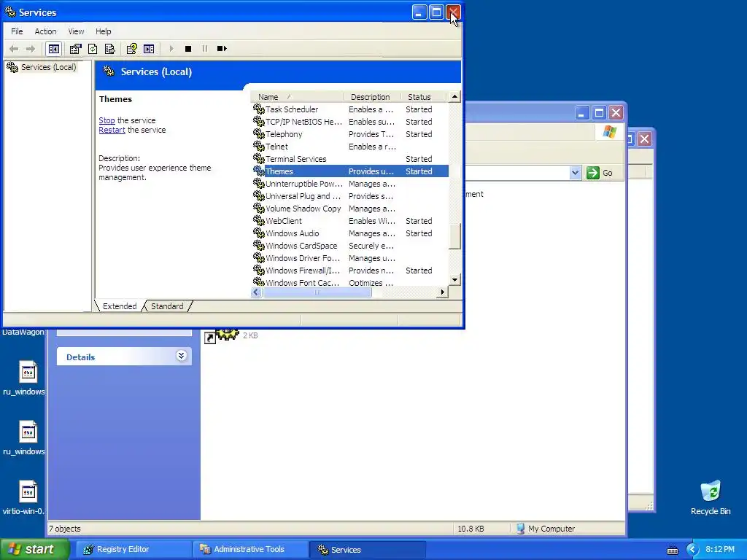Toggle Show/Hide Console Tree toolbar icon
747x560 pixels.
point(54,49)
